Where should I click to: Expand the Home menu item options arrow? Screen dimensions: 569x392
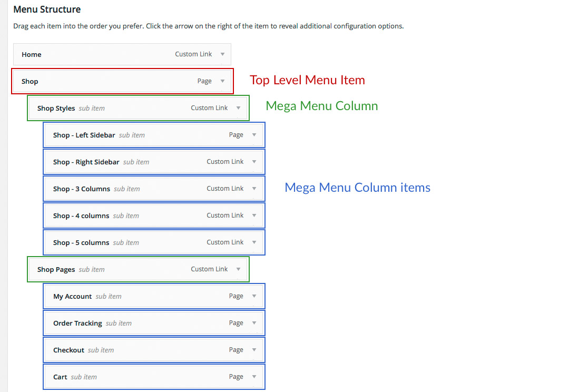coord(222,54)
